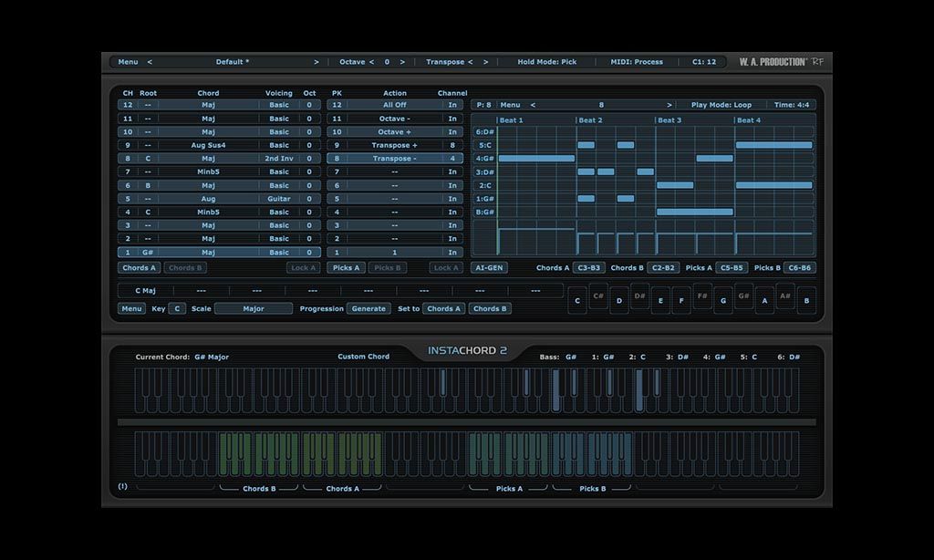Switch to the Chords B tab below chord table

click(x=185, y=268)
